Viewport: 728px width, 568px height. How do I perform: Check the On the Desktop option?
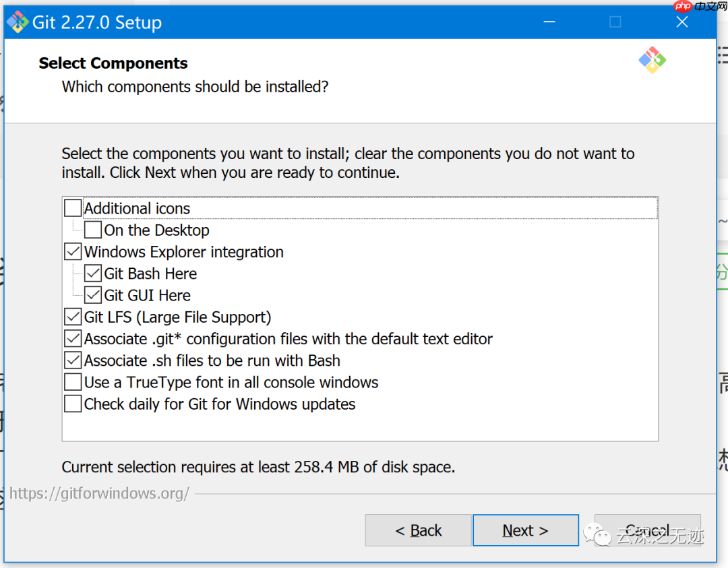pyautogui.click(x=93, y=230)
